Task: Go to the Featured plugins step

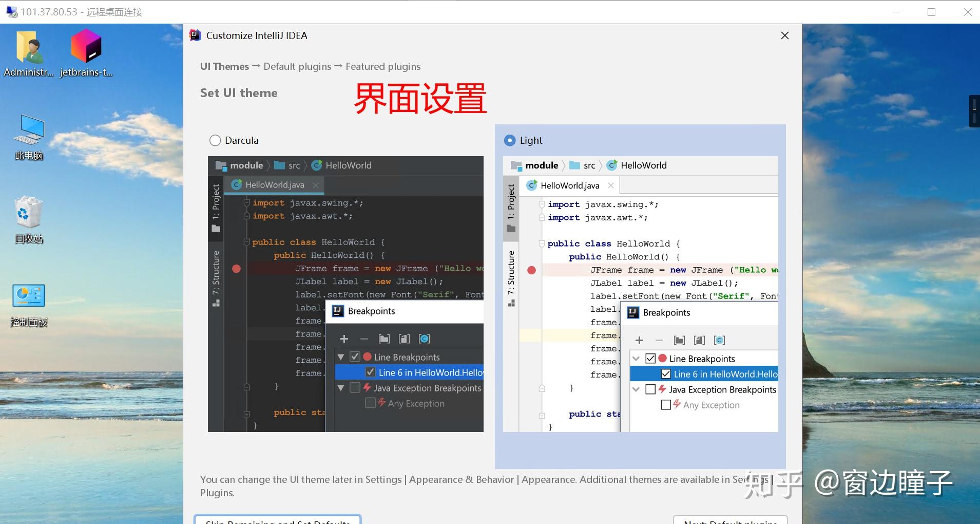Action: point(382,66)
